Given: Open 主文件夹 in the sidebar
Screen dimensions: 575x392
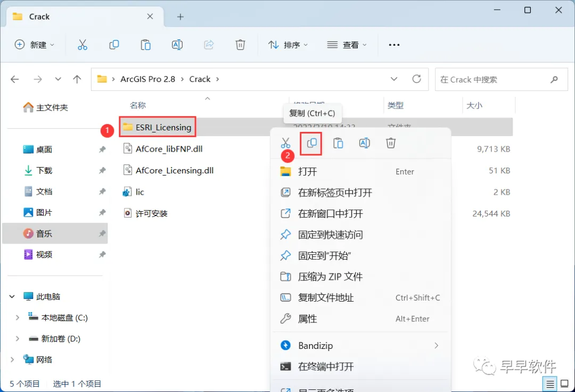Looking at the screenshot, I should (x=45, y=107).
